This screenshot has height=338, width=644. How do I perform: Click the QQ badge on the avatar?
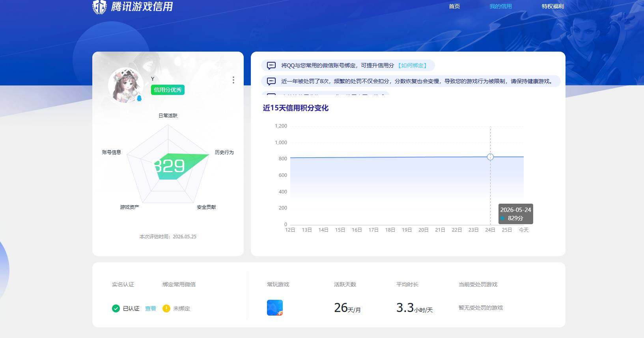(139, 98)
